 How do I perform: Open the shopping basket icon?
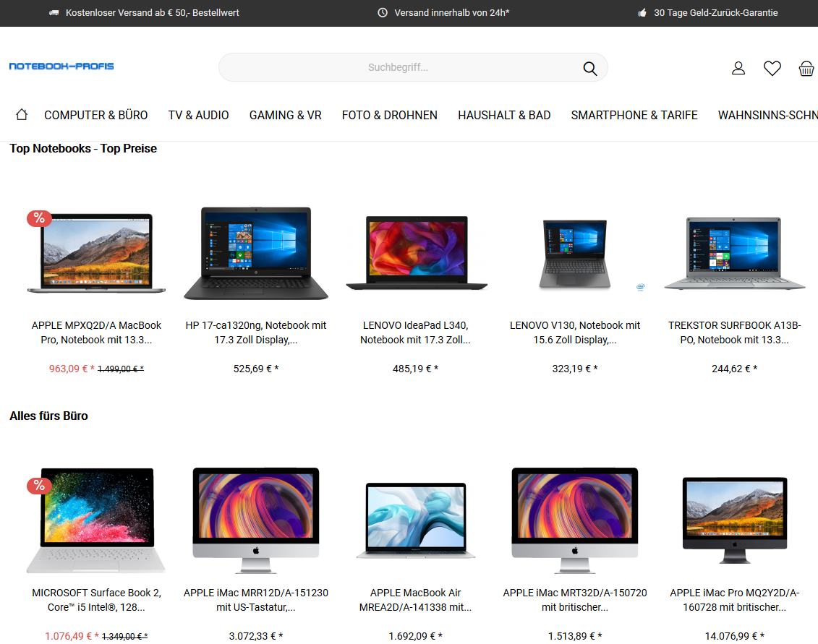click(806, 69)
